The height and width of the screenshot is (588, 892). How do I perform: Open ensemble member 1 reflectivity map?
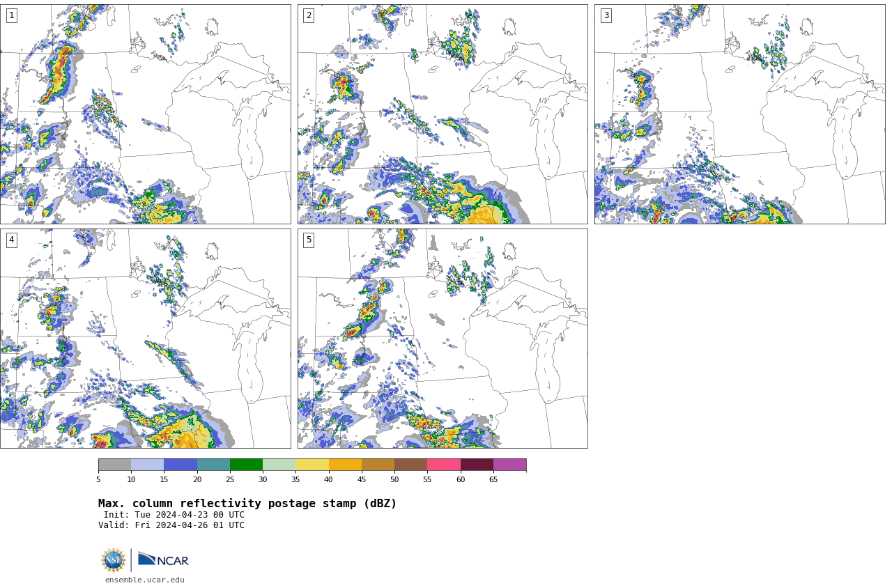coord(145,114)
